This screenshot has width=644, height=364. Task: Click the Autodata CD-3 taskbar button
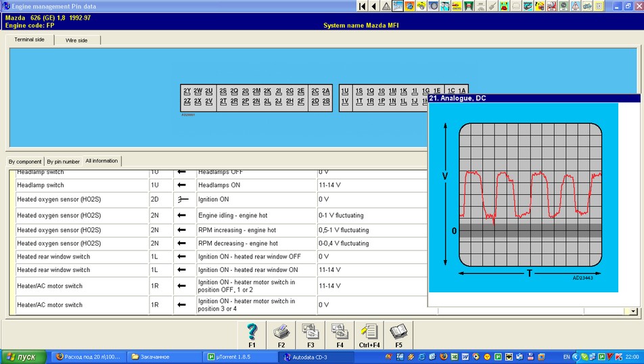click(x=317, y=357)
